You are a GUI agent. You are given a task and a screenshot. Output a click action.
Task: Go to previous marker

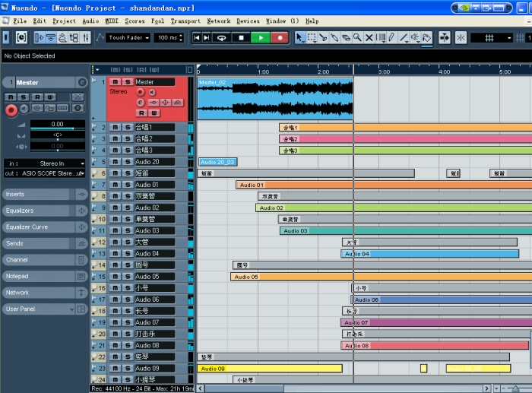(196, 38)
